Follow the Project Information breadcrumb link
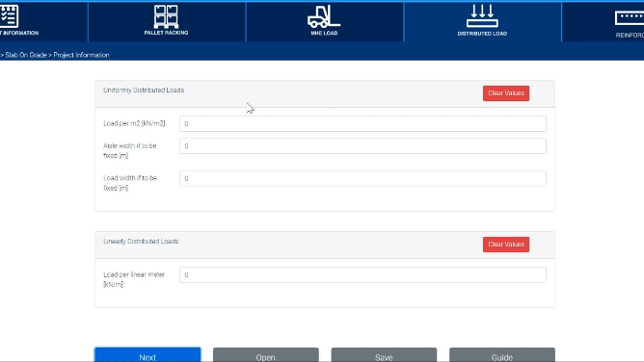 click(x=81, y=55)
